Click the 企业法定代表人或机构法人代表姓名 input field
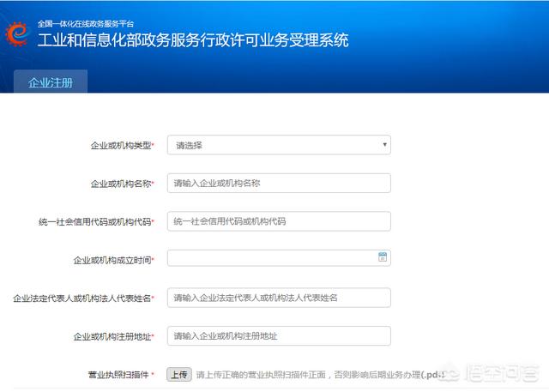This screenshot has width=549, height=392. click(279, 298)
